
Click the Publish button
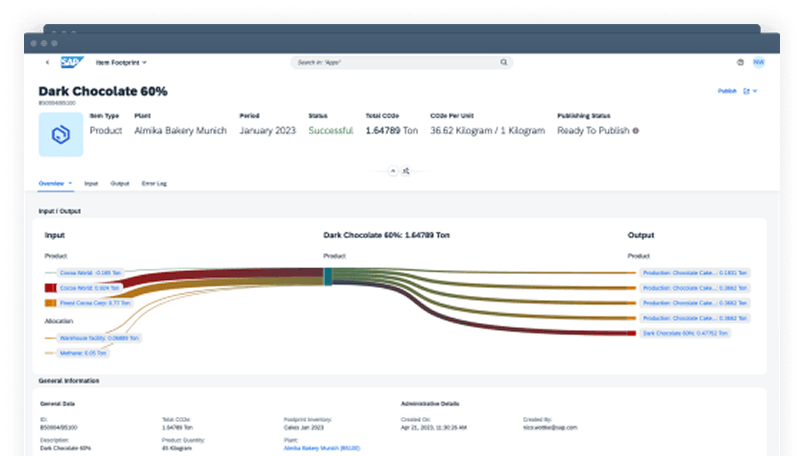click(727, 91)
